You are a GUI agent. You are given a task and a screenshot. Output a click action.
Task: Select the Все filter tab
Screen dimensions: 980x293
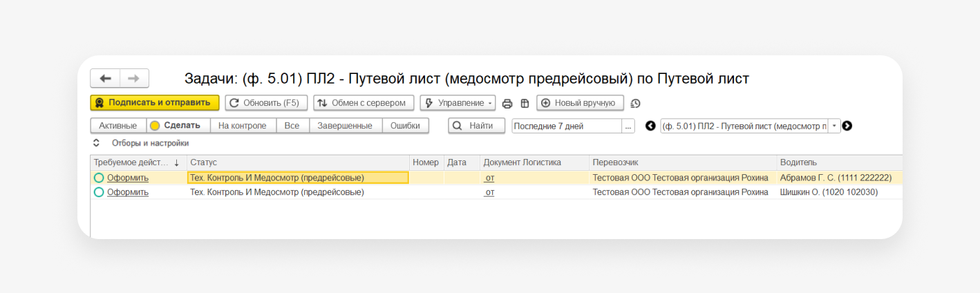pyautogui.click(x=292, y=126)
